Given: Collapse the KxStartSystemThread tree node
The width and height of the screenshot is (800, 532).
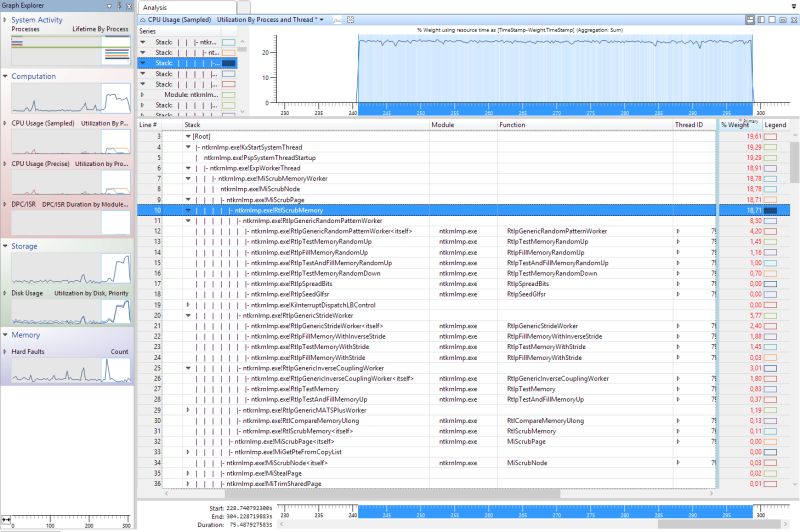Looking at the screenshot, I should click(188, 147).
